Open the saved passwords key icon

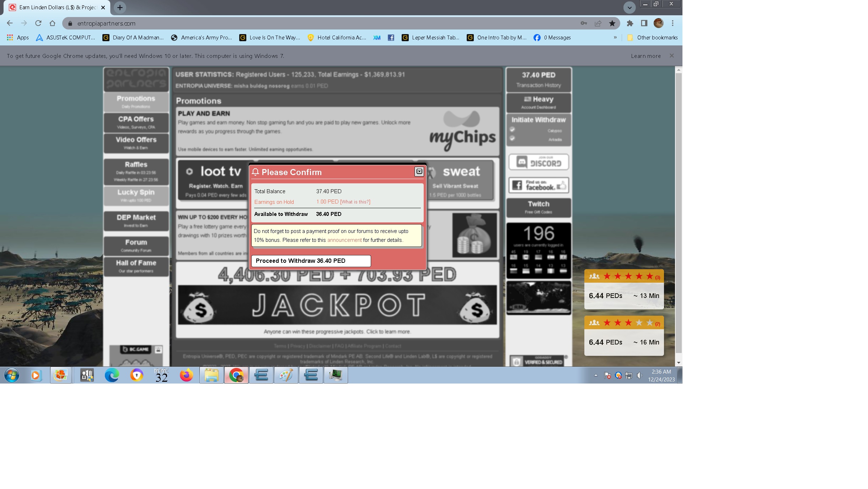pos(584,23)
